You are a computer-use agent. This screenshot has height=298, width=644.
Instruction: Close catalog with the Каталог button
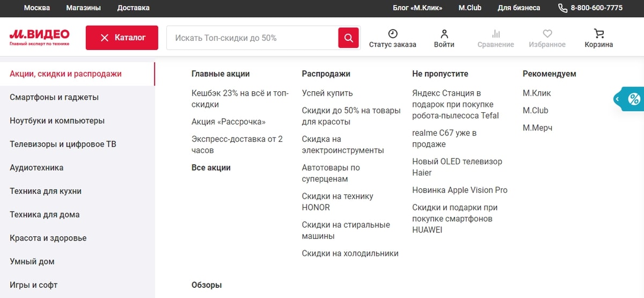coord(122,38)
